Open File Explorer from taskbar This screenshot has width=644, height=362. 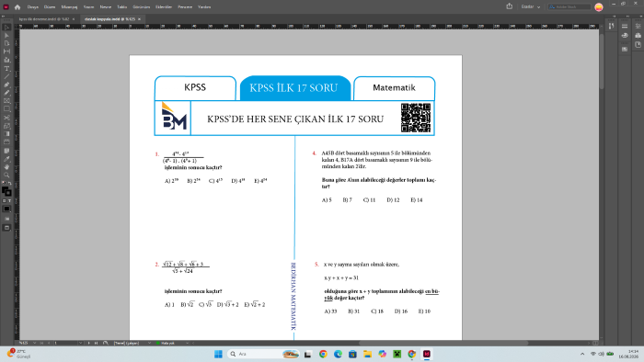pos(367,354)
